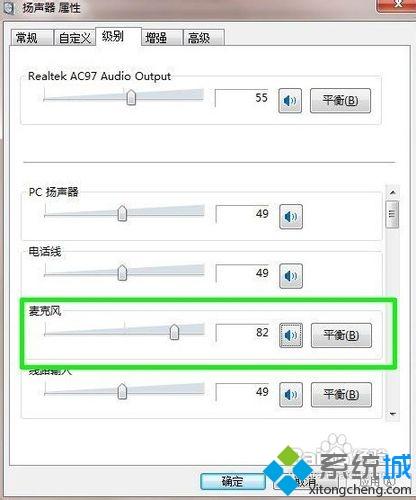Click the speaker properties title bar icon
This screenshot has width=416, height=500.
coord(9,7)
